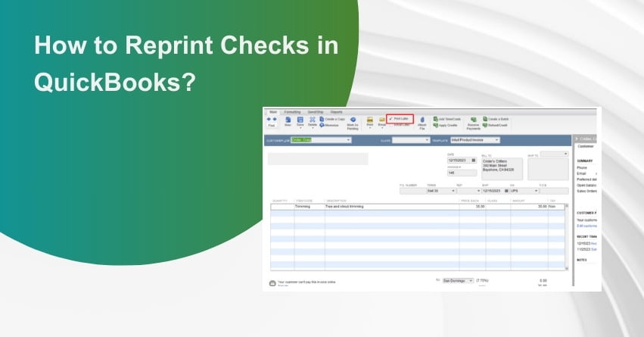Open the Rep dropdown
Image resolution: width=644 pixels, height=337 pixels.
coord(478,191)
